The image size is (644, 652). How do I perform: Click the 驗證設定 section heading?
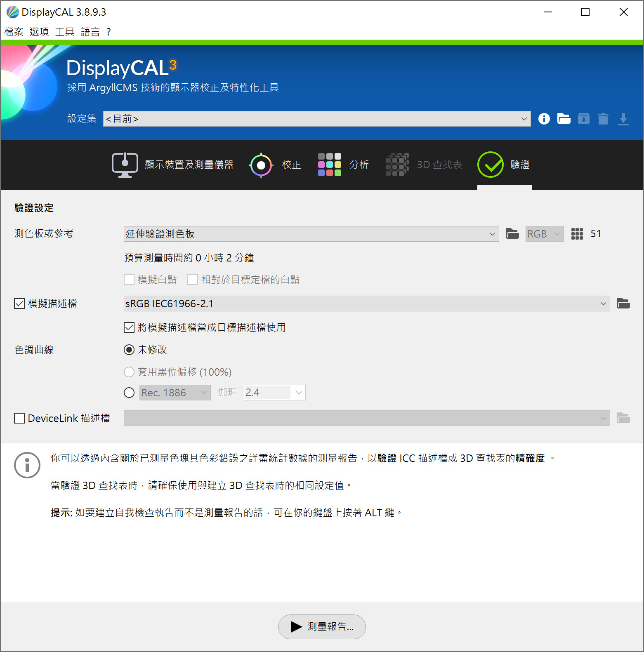pyautogui.click(x=34, y=208)
